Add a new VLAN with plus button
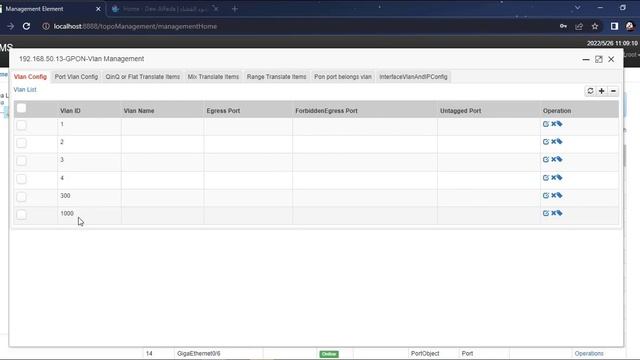The image size is (640, 360). point(602,91)
